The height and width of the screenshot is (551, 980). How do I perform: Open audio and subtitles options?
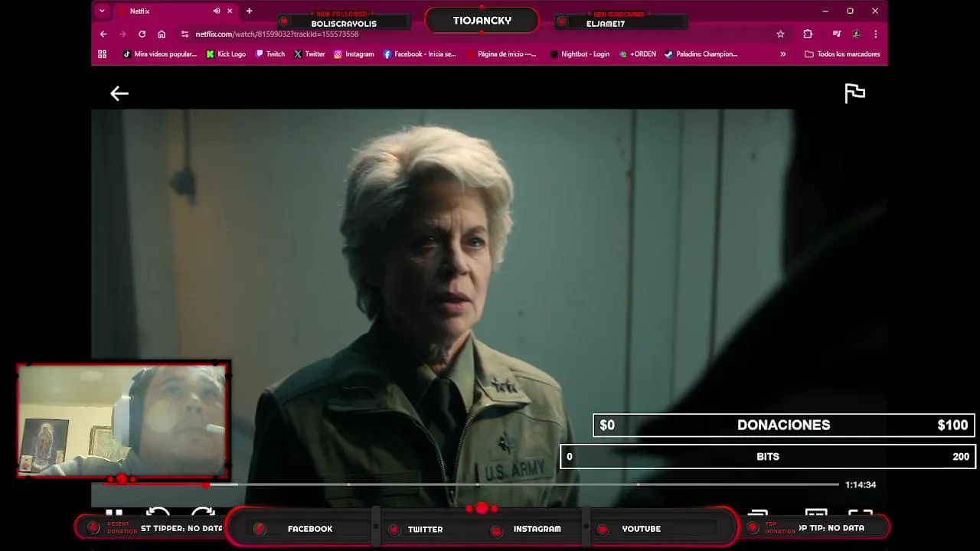(x=816, y=511)
